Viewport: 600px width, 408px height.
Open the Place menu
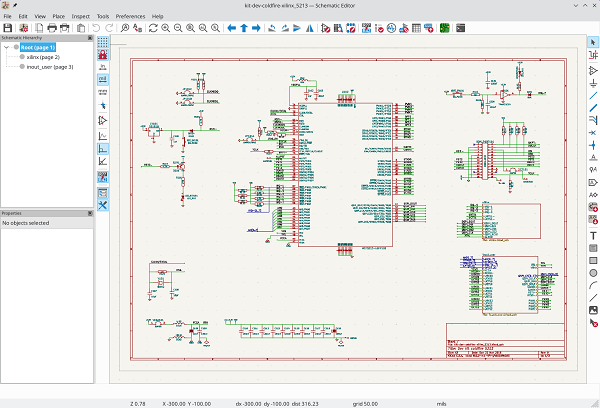(x=59, y=16)
